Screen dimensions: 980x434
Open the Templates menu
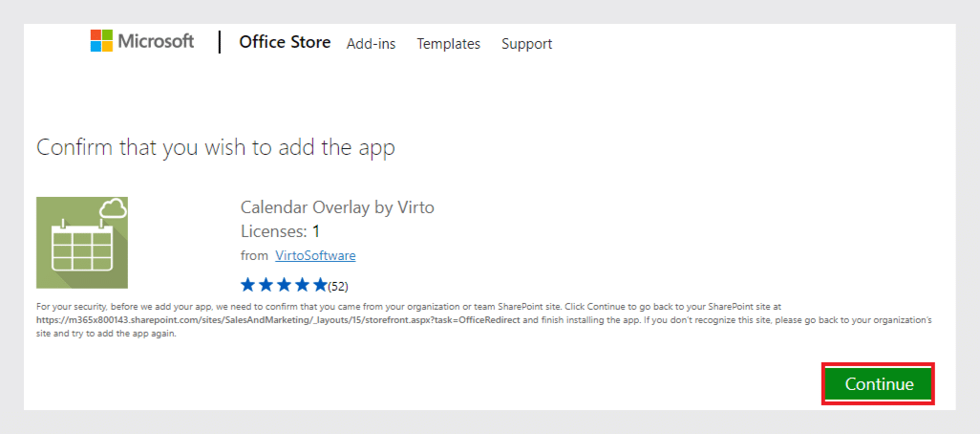click(449, 44)
